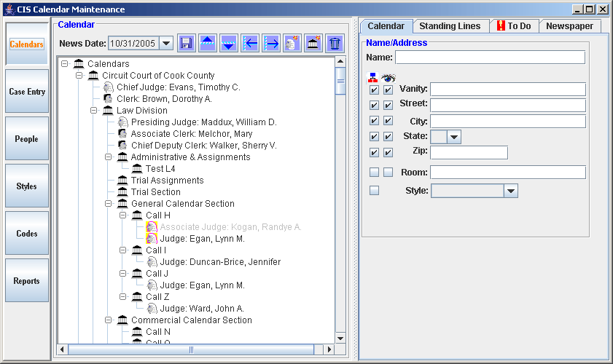This screenshot has height=364, width=613.
Task: Toggle the first checkbox in Street row
Action: [374, 105]
